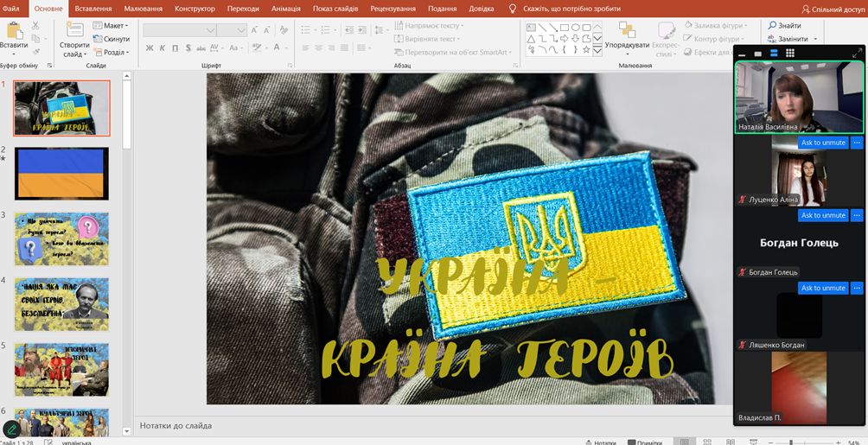
Task: Click the Create slide (Створити слайд) icon
Action: click(73, 31)
